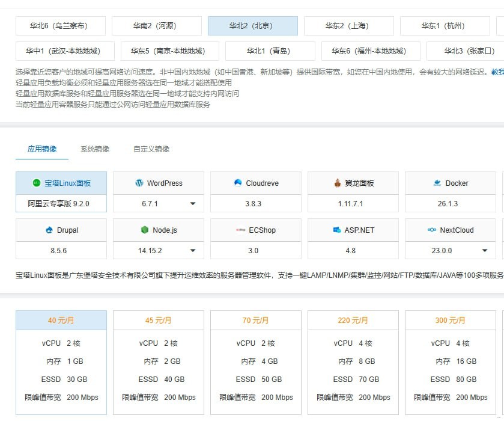Pick the Node.js hexagon icon
This screenshot has height=421, width=504.
[x=144, y=230]
